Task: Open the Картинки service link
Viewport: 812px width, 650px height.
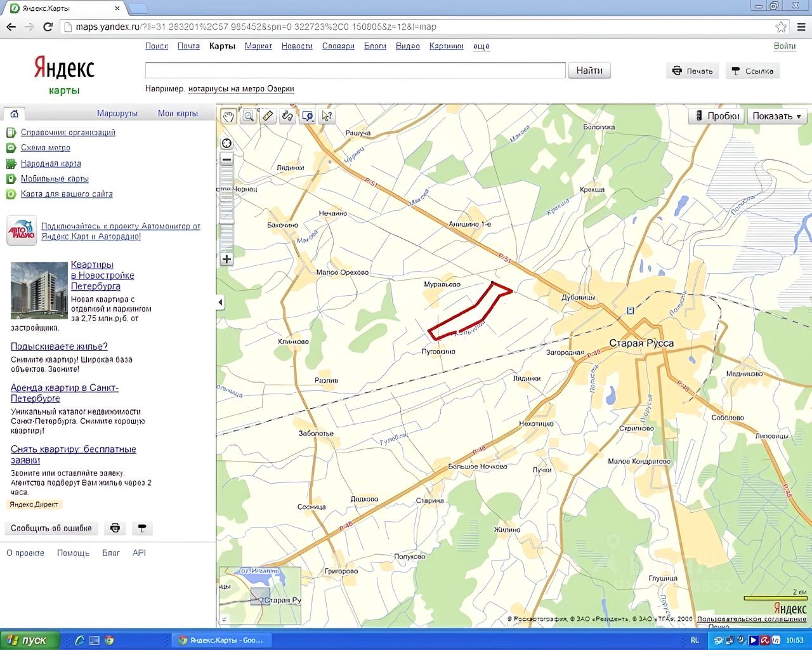Action: point(446,46)
